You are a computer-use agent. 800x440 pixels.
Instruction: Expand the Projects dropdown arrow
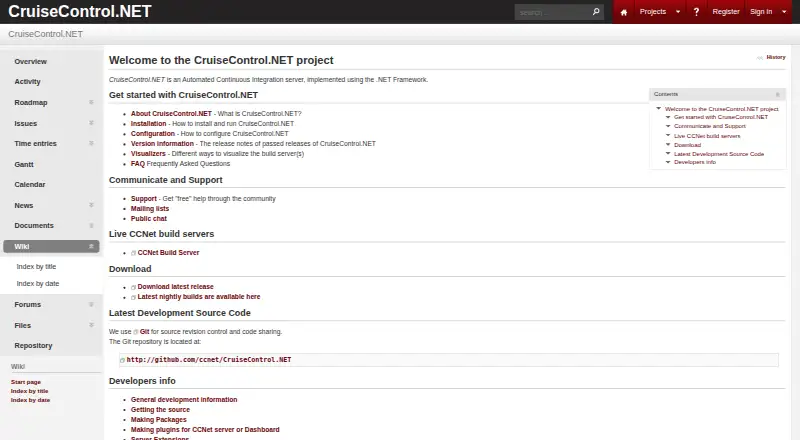[678, 12]
